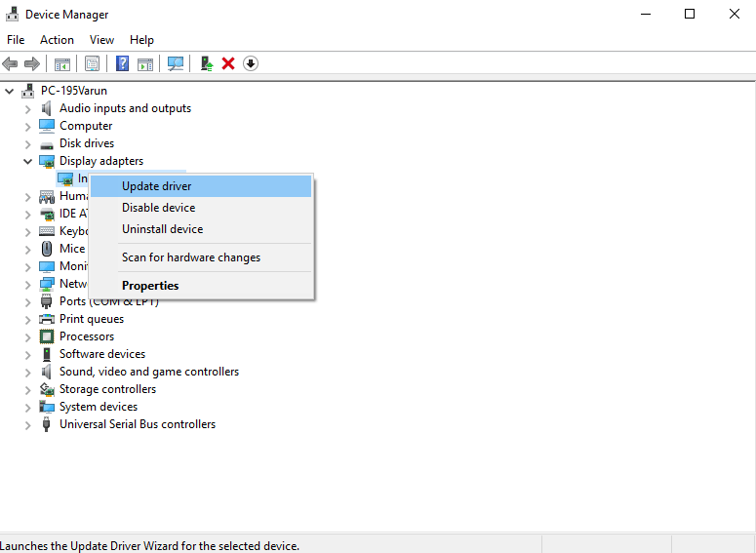756x553 pixels.
Task: Expand the Computer category chevron
Action: [28, 127]
